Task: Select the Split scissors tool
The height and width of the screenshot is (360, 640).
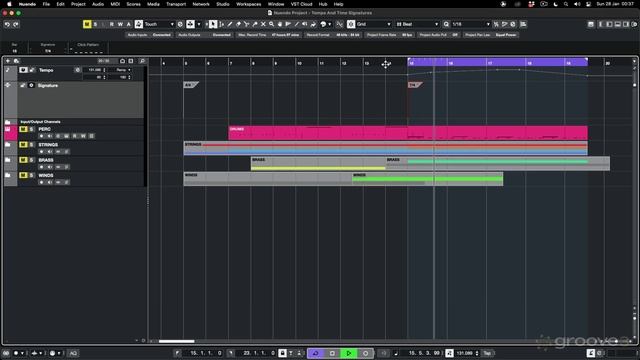Action: [247, 24]
